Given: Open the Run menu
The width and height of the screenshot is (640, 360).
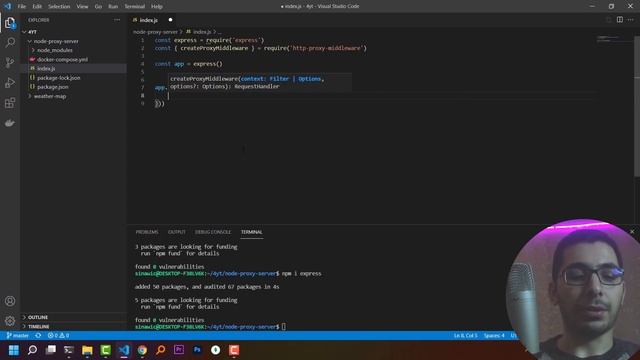Looking at the screenshot, I should (x=113, y=7).
